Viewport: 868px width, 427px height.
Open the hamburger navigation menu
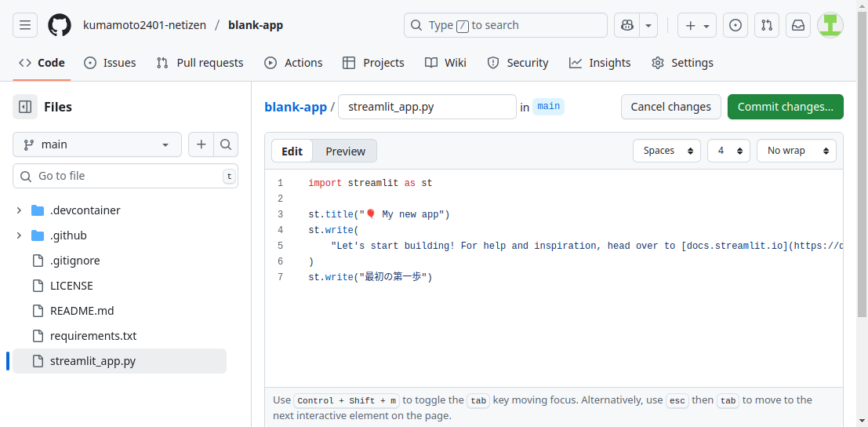pos(25,25)
